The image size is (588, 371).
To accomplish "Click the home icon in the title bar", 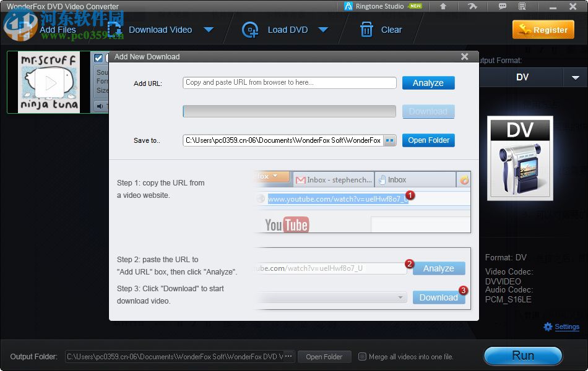I will [443, 6].
